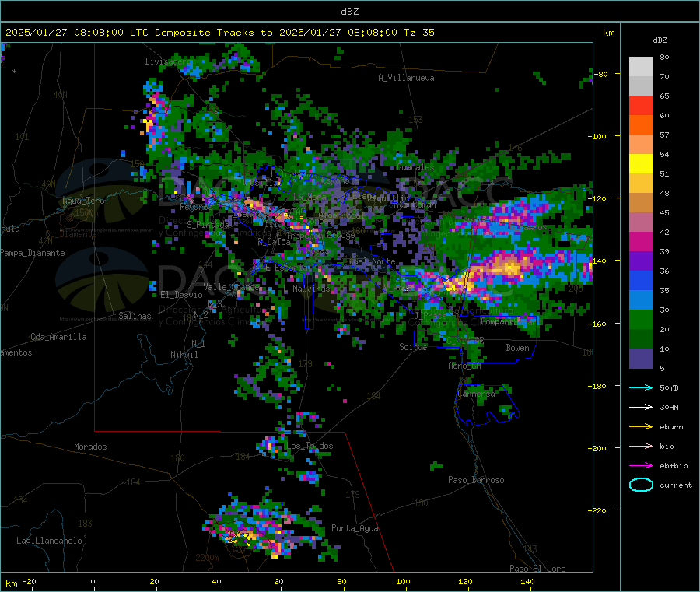Click the -140 km tick on right axis

point(600,261)
